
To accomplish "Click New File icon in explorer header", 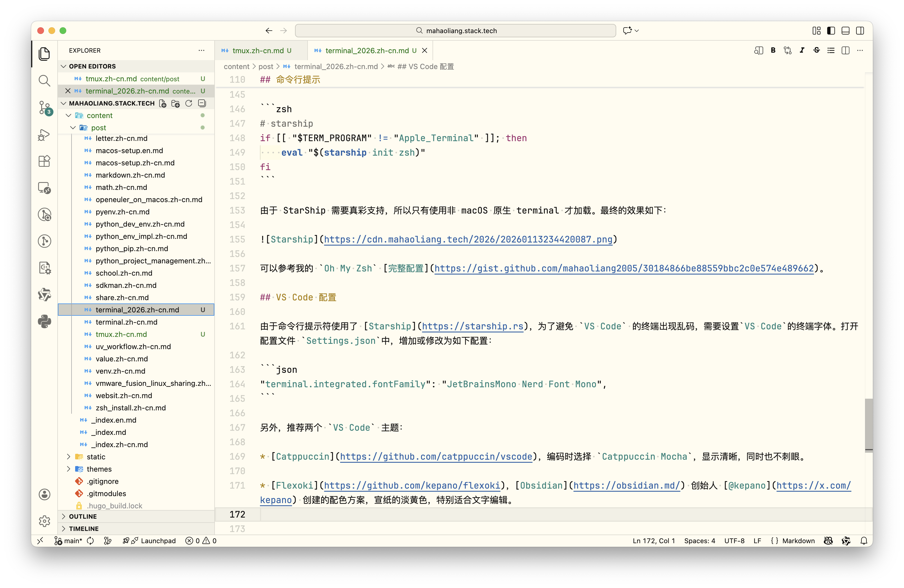I will pyautogui.click(x=163, y=103).
